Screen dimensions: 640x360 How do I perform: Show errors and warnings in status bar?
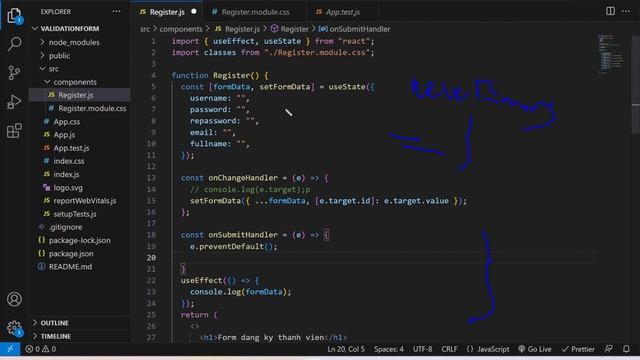pos(40,349)
